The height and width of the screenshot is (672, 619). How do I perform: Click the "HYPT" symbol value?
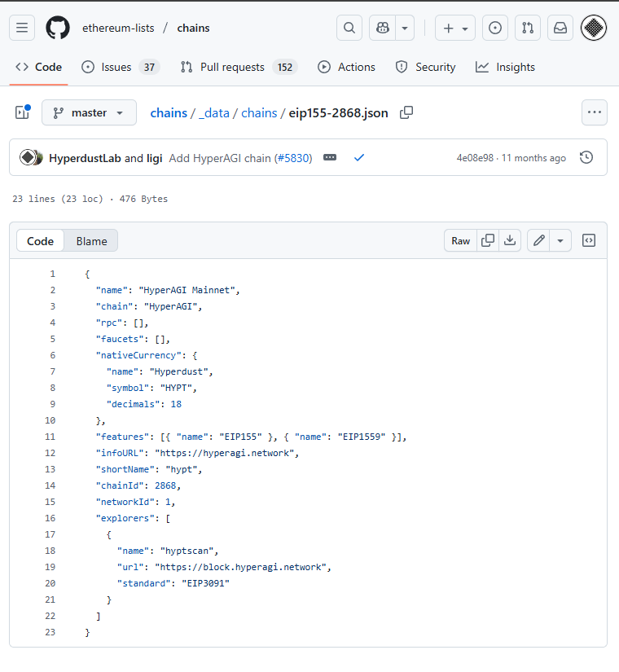(176, 388)
